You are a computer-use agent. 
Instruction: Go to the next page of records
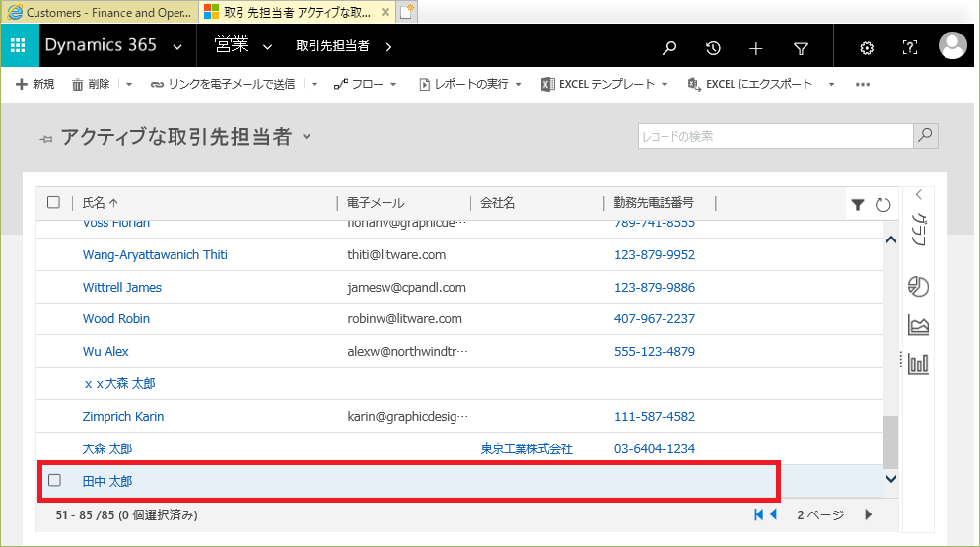tap(869, 514)
